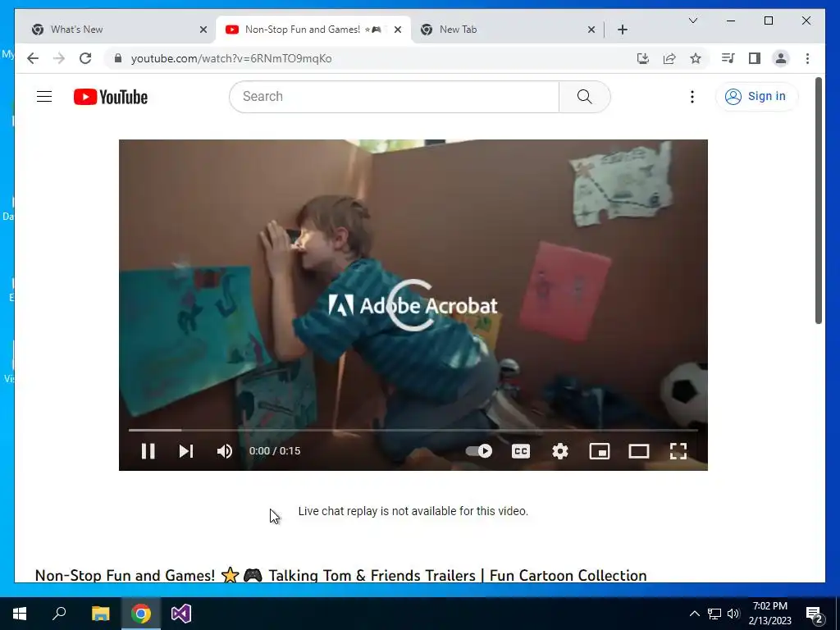Pause the video with the pause button
This screenshot has height=630, width=840.
click(x=148, y=451)
